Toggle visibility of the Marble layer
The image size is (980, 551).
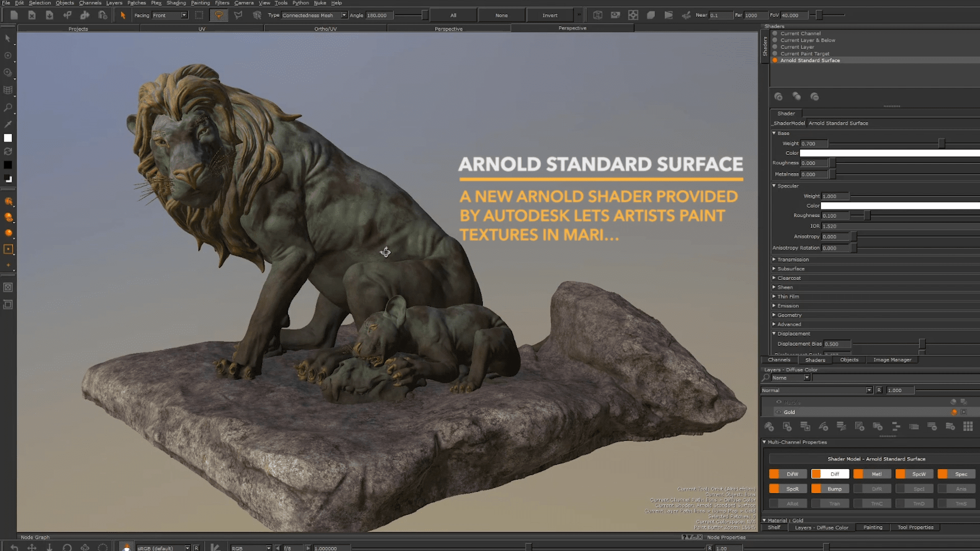click(x=779, y=402)
